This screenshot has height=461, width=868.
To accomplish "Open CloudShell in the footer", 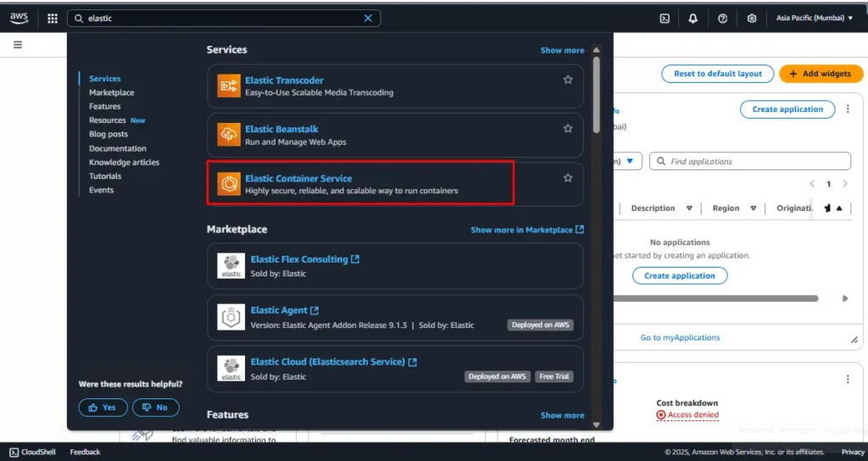I will pyautogui.click(x=33, y=453).
